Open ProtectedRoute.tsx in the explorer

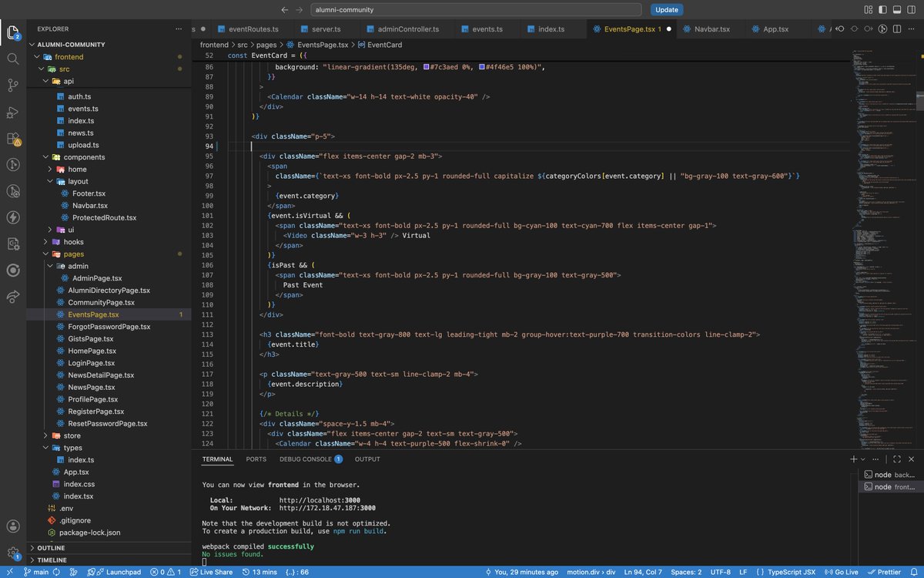coord(108,218)
